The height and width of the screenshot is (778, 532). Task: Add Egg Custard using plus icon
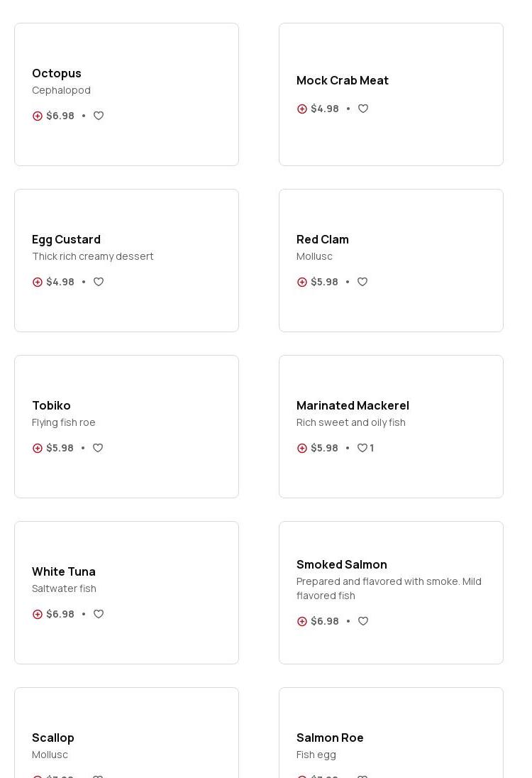tap(38, 283)
